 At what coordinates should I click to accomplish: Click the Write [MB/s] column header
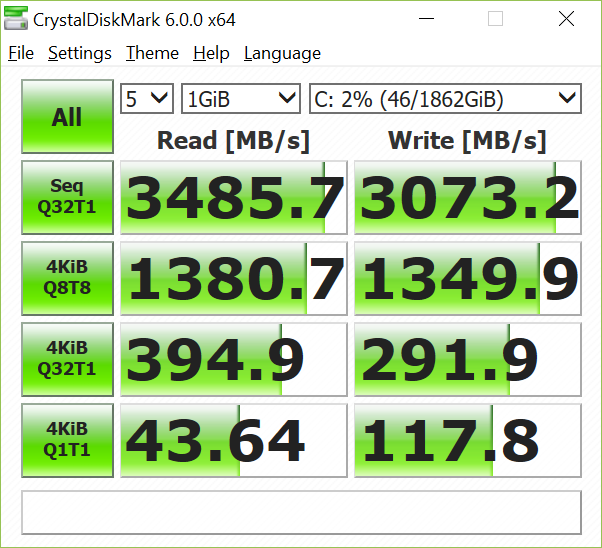(x=467, y=141)
